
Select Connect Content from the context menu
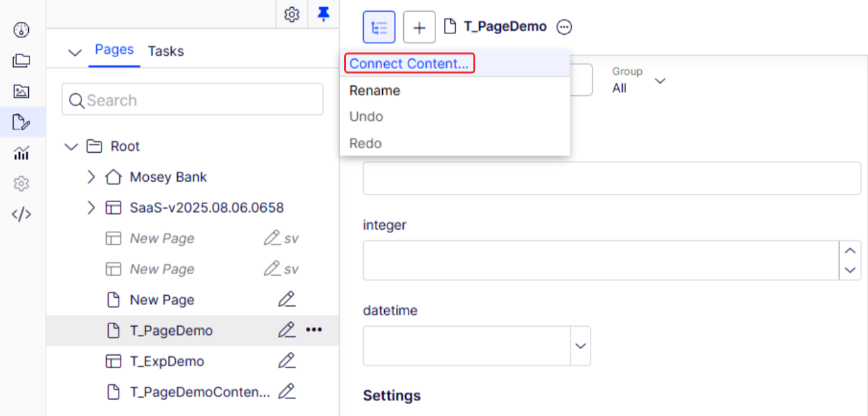pyautogui.click(x=409, y=63)
